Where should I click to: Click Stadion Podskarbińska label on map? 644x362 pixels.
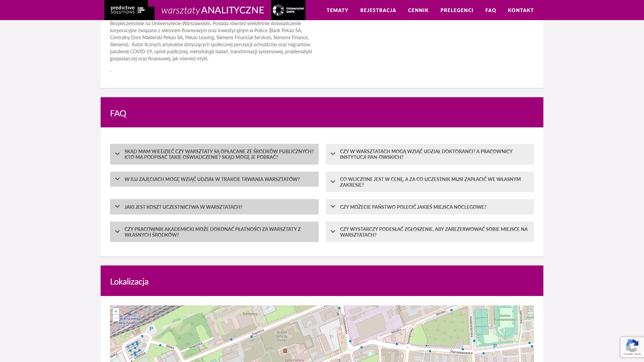504,317
